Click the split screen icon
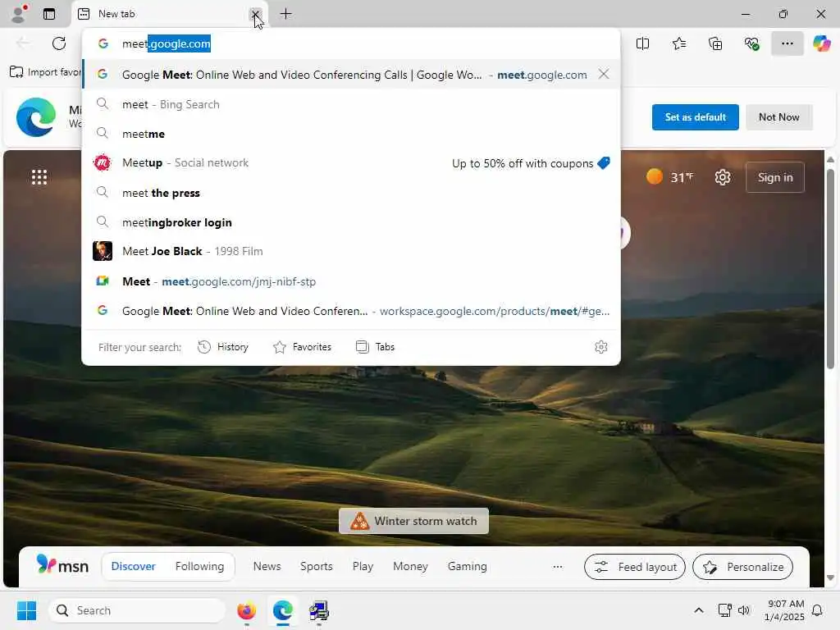The width and height of the screenshot is (840, 630). (642, 43)
